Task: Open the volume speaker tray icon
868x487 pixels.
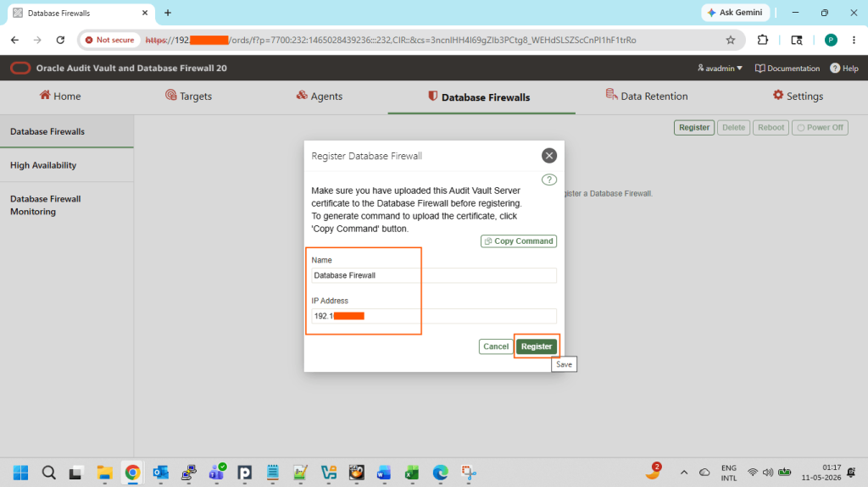Action: point(768,473)
